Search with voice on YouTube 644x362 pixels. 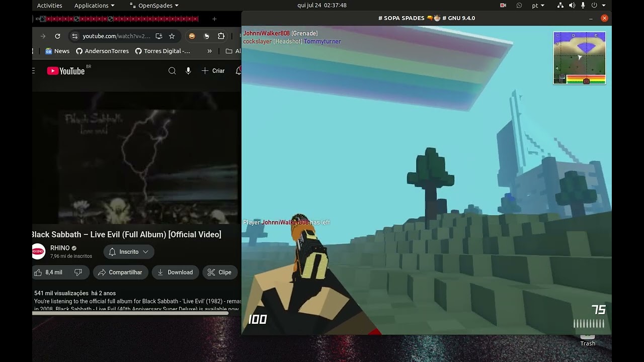click(x=188, y=71)
